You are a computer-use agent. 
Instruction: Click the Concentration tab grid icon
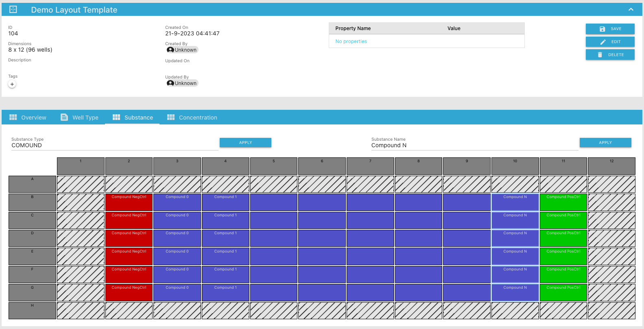pyautogui.click(x=171, y=118)
